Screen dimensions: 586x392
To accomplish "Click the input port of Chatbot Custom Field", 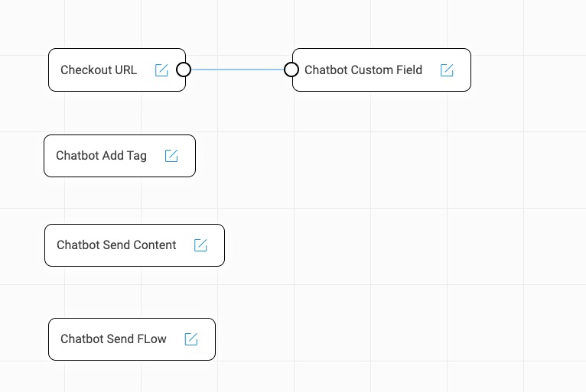I will [x=291, y=70].
